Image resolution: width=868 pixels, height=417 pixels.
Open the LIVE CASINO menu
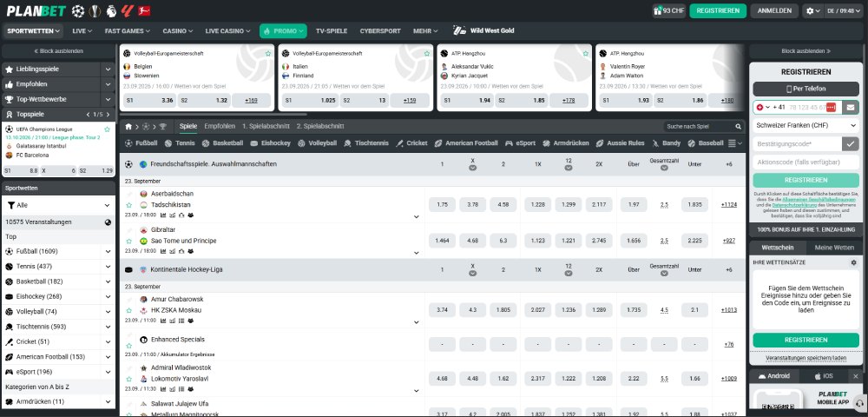click(227, 31)
